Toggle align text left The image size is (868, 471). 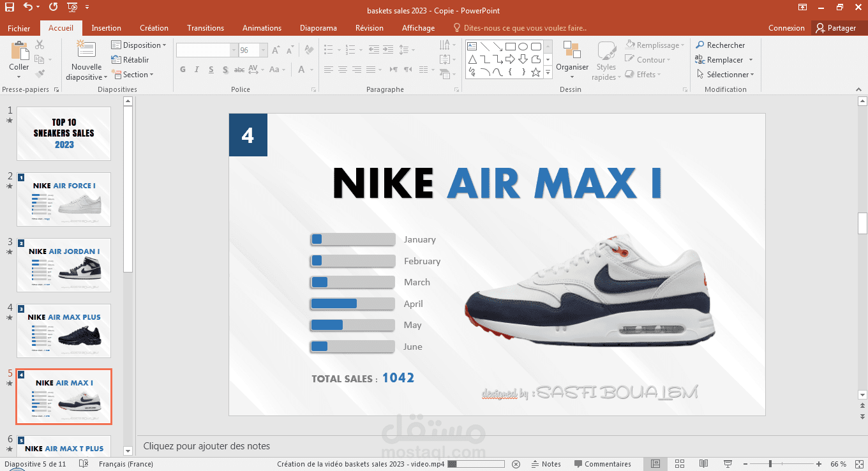[x=329, y=70]
